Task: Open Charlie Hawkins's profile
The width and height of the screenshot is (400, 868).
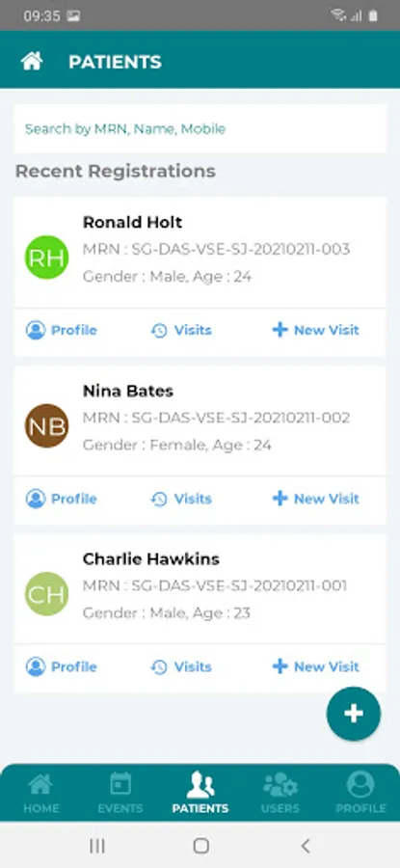Action: 62,667
